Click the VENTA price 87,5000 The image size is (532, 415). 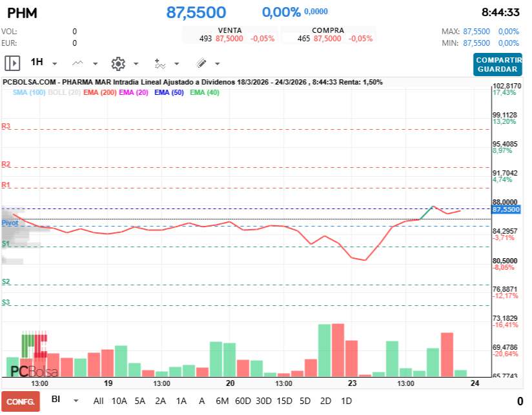pos(229,39)
